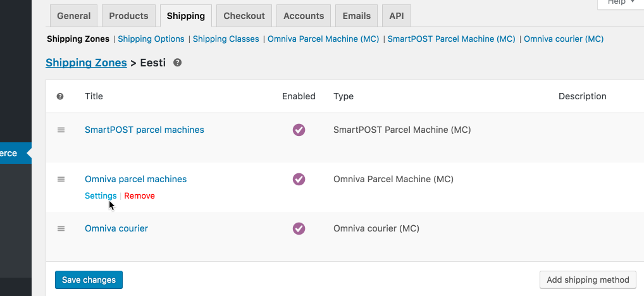Switch to the API tab
Screen dimensions: 644x296
(397, 16)
